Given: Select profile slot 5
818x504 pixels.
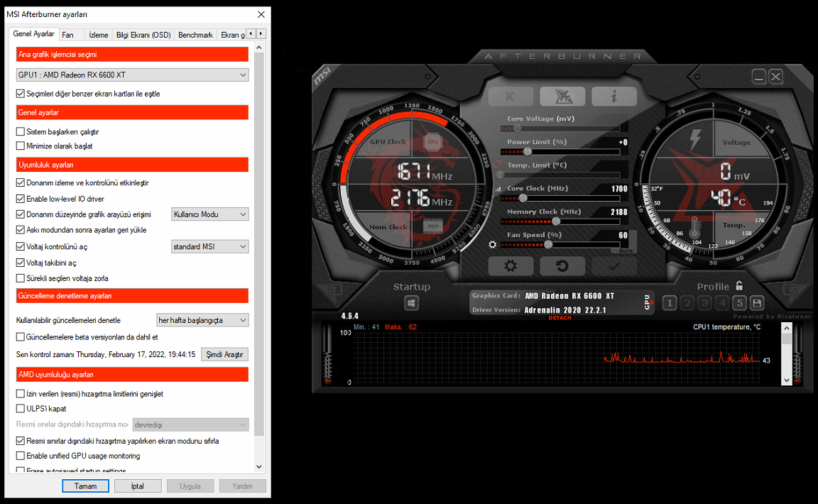Looking at the screenshot, I should (x=739, y=302).
